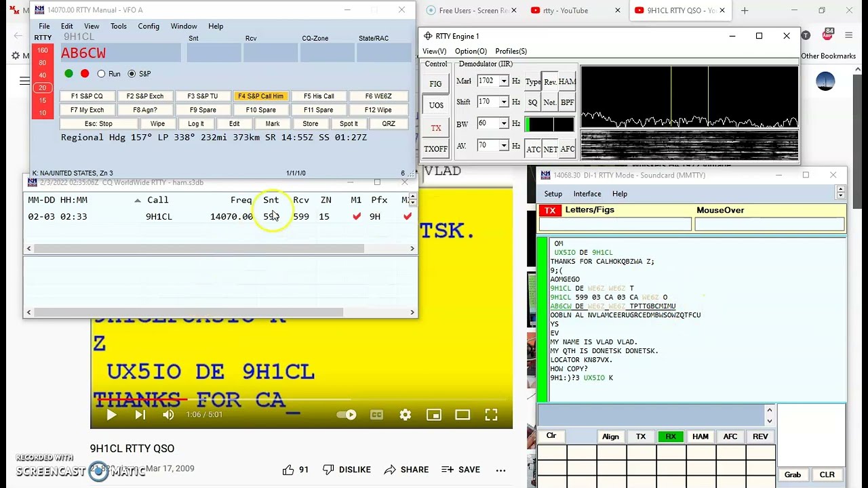Open BW value dropdown

point(504,124)
